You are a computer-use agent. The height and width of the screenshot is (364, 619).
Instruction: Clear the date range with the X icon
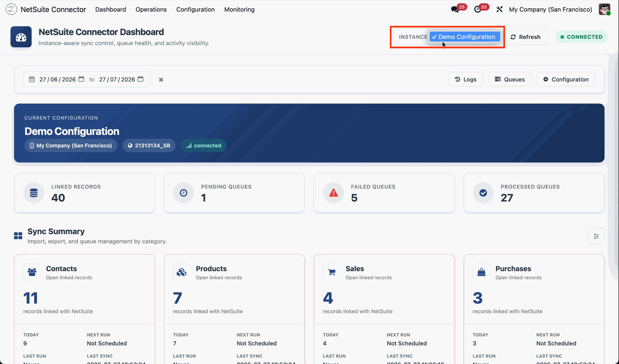pos(161,80)
